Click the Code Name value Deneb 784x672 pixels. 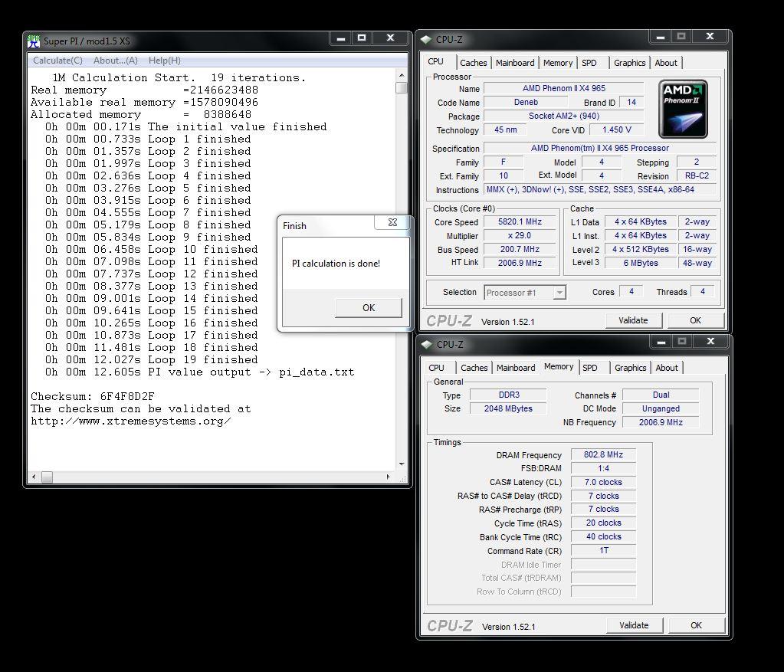526,102
